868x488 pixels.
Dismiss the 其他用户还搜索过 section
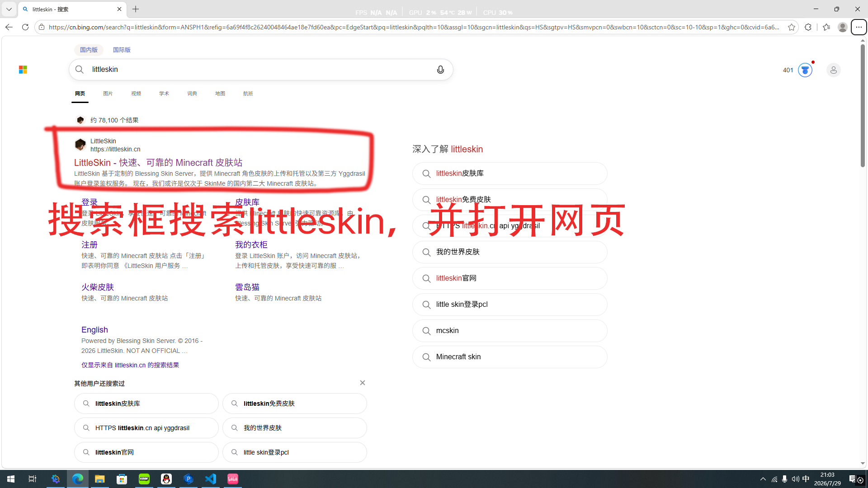pyautogui.click(x=363, y=383)
